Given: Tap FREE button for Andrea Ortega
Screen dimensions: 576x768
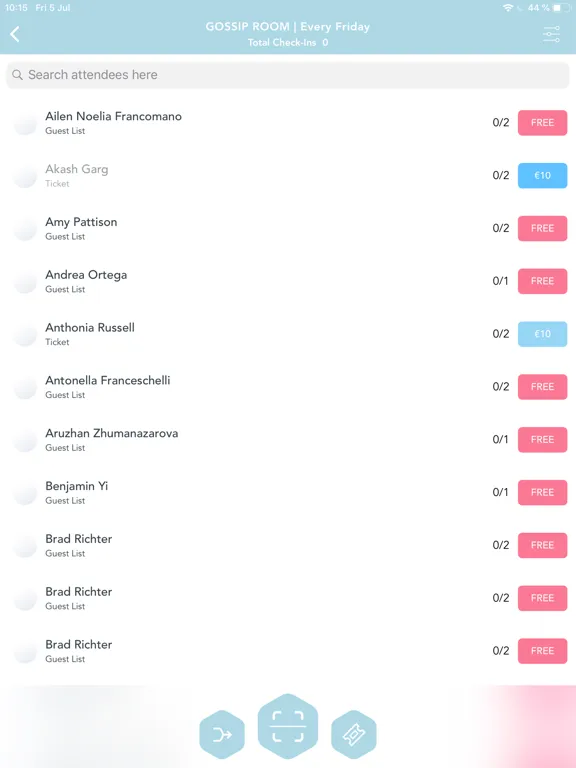Looking at the screenshot, I should 543,281.
